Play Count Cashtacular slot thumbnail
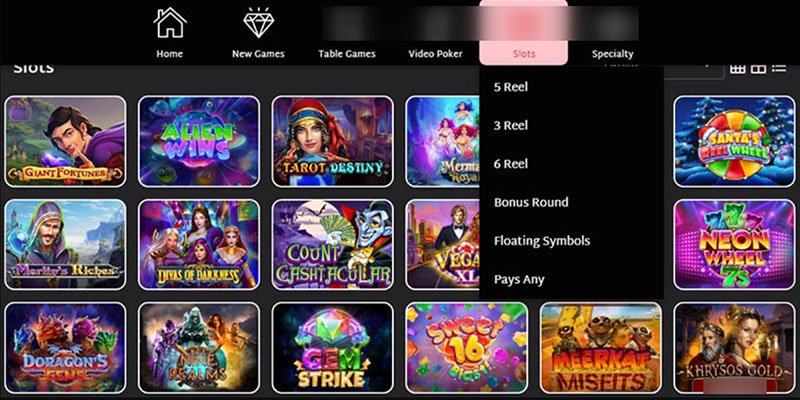 click(x=333, y=245)
